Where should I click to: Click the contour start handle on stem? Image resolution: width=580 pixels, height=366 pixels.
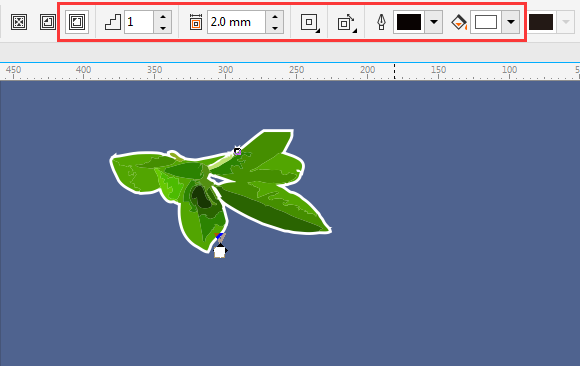(237, 151)
